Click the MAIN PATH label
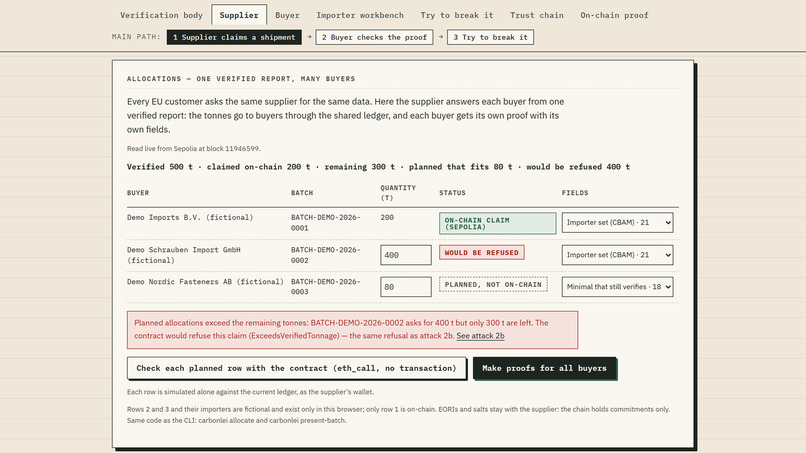This screenshot has height=453, width=806. coord(136,37)
